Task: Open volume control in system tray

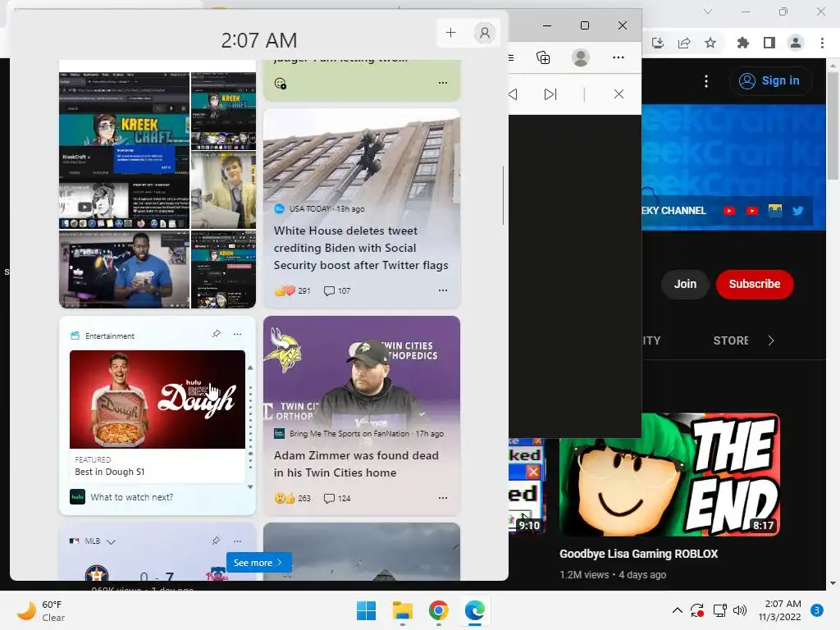Action: tap(740, 610)
